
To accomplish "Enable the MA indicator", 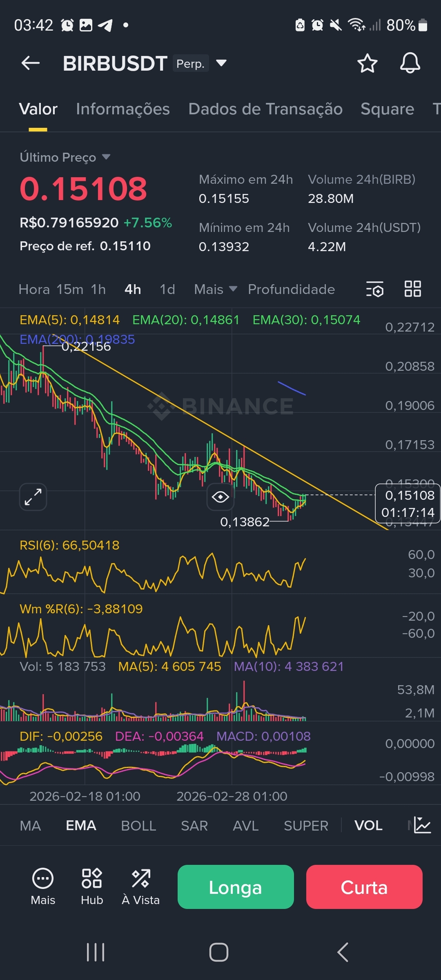I will 30,826.
